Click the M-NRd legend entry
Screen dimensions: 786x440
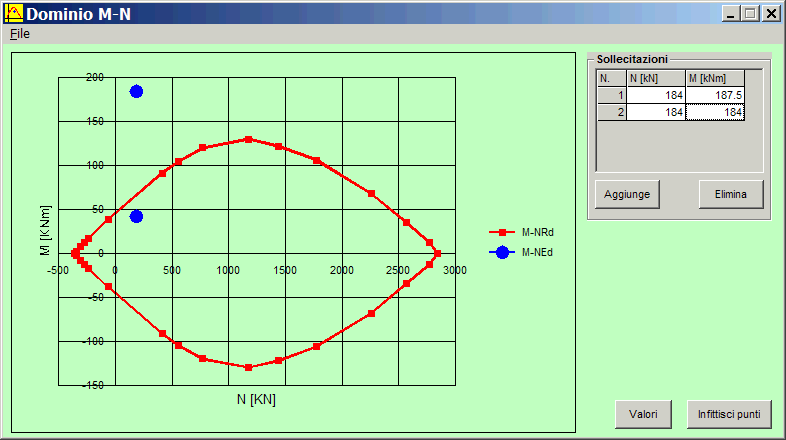point(521,233)
